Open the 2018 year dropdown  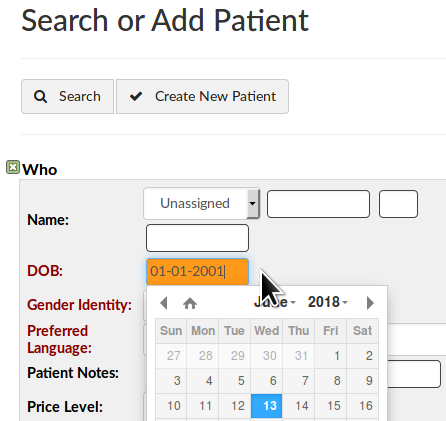point(328,302)
